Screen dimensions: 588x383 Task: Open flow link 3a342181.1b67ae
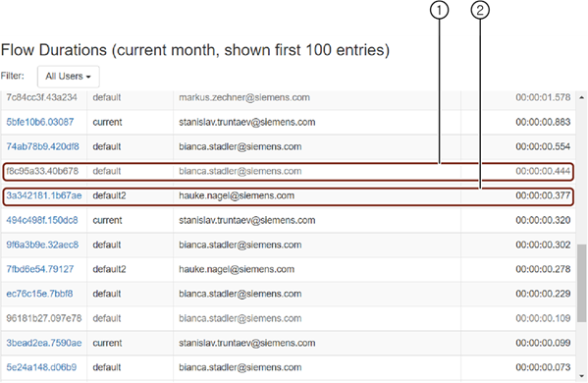pos(44,195)
